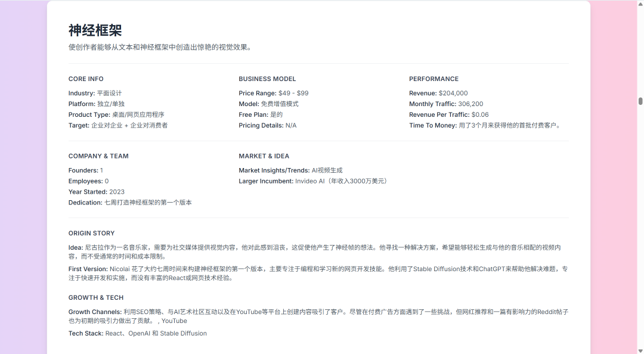Screen dimensions: 644x354
Task: Click the scrollbar thumb on the right edge
Action: pos(640,101)
